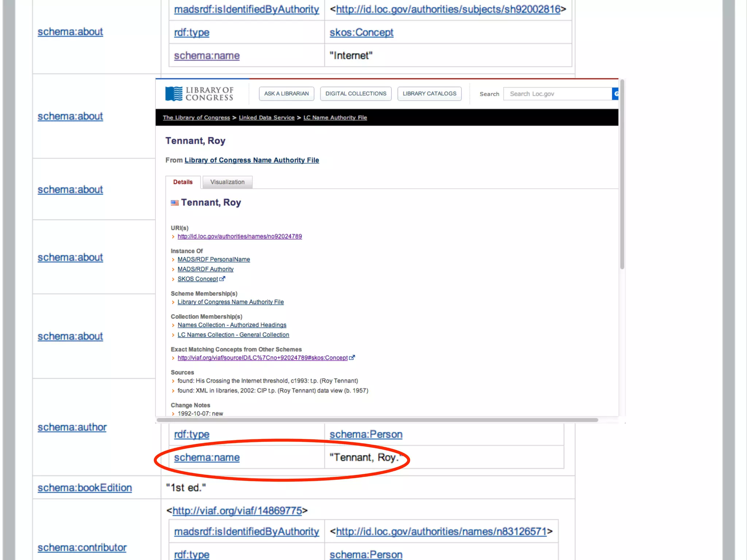This screenshot has width=747, height=560.
Task: Open Names Collection - Authorized Headings link
Action: pyautogui.click(x=232, y=325)
